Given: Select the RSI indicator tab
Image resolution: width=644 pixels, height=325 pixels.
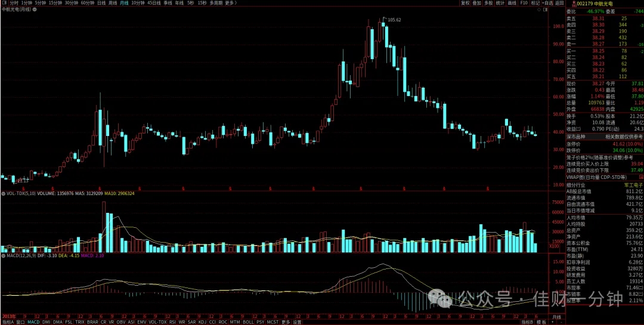Looking at the screenshot, I should pyautogui.click(x=172, y=322).
